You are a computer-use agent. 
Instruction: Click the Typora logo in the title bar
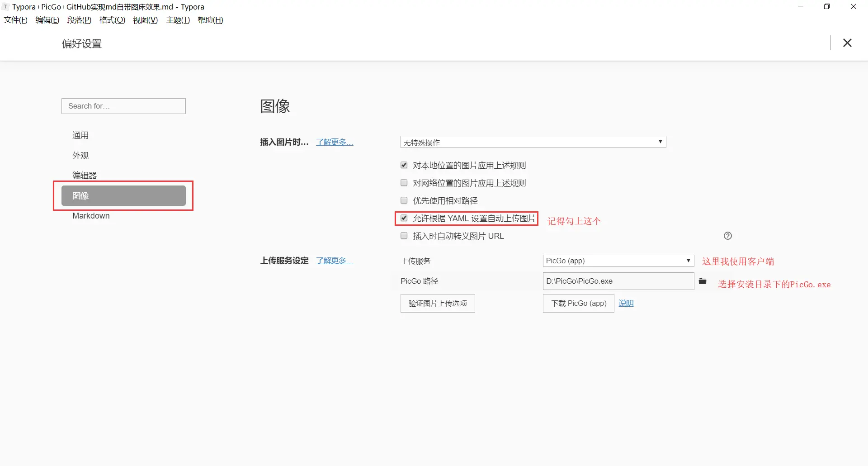point(5,6)
